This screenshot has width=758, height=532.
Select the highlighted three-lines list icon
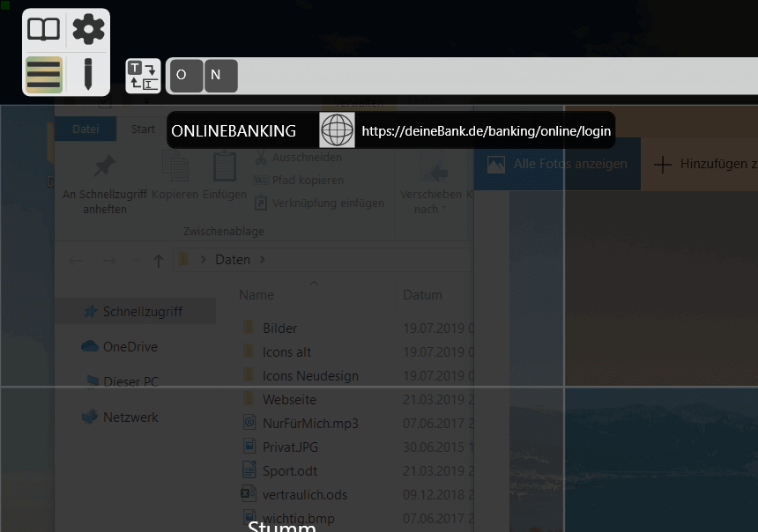click(43, 74)
